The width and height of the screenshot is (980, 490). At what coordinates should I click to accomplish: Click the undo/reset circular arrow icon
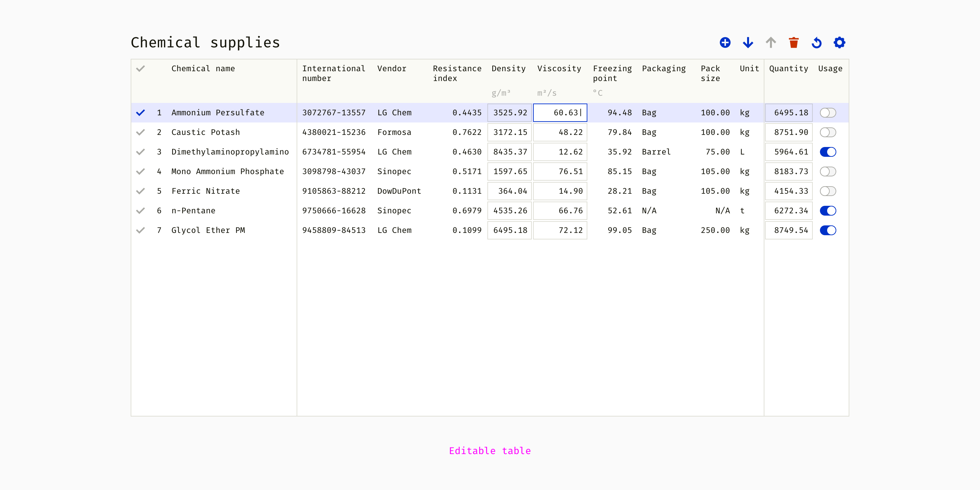pos(816,42)
